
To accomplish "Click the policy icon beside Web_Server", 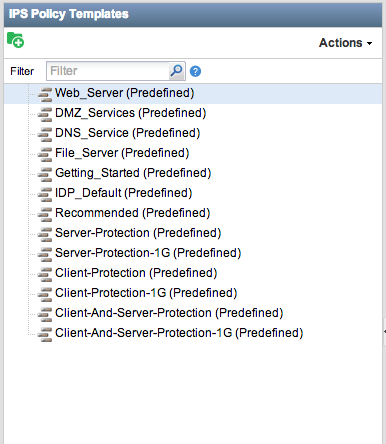I will 45,94.
